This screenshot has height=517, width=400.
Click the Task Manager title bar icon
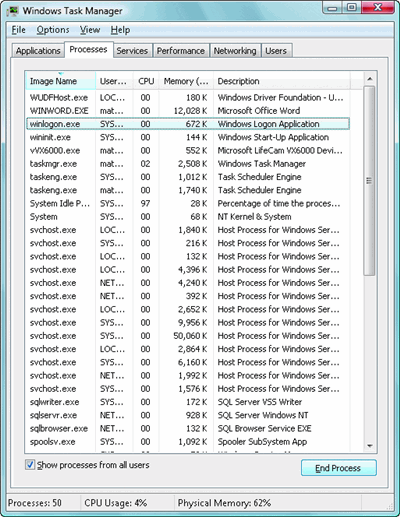pyautogui.click(x=13, y=11)
